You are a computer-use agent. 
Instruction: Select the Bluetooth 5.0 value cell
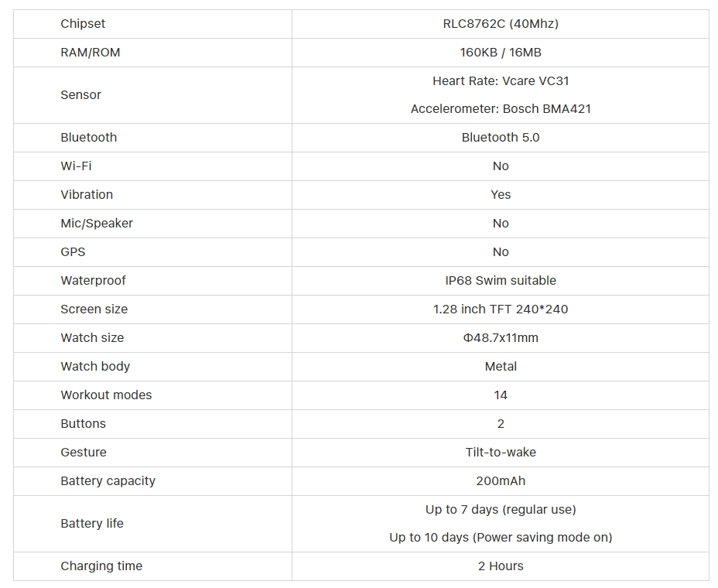501,138
